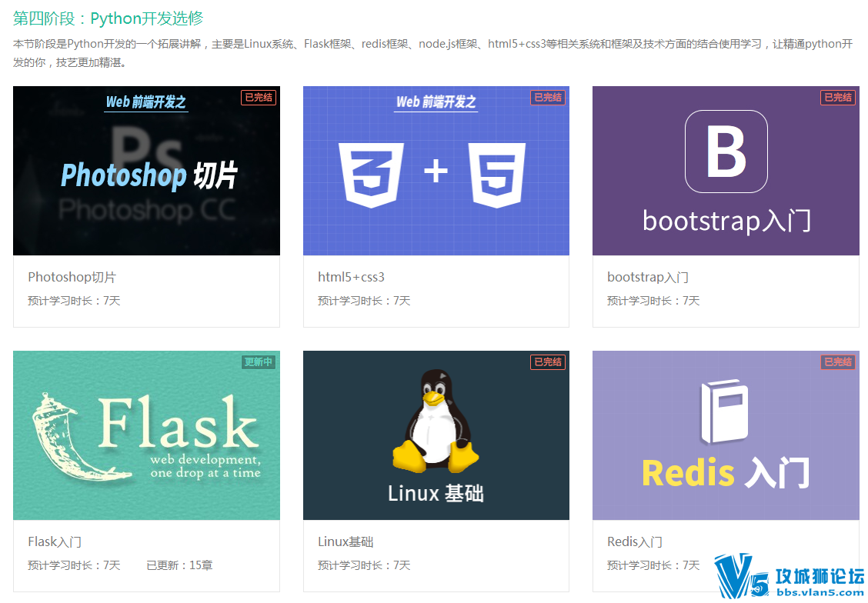Click 已完结 badge on Linux基础 card

(548, 361)
